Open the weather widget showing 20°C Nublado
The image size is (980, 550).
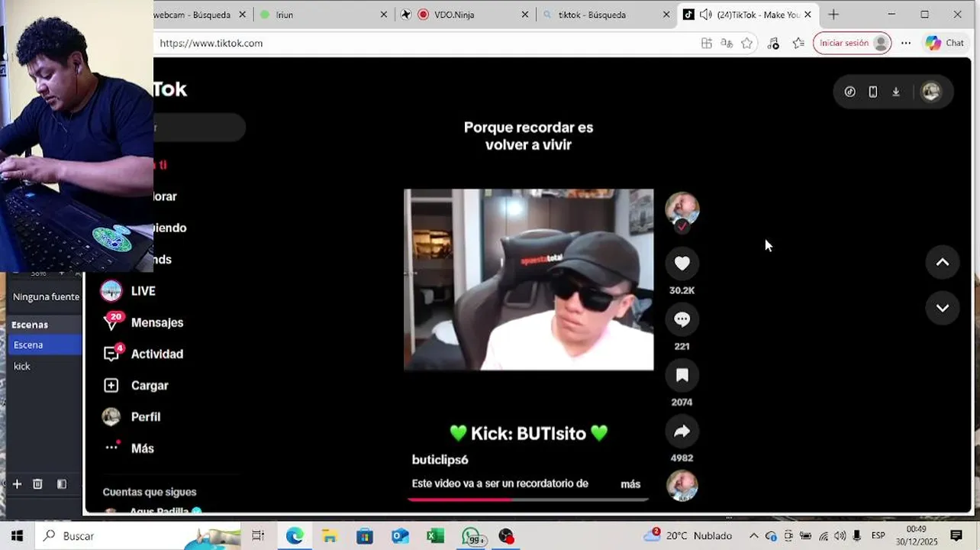pos(688,536)
